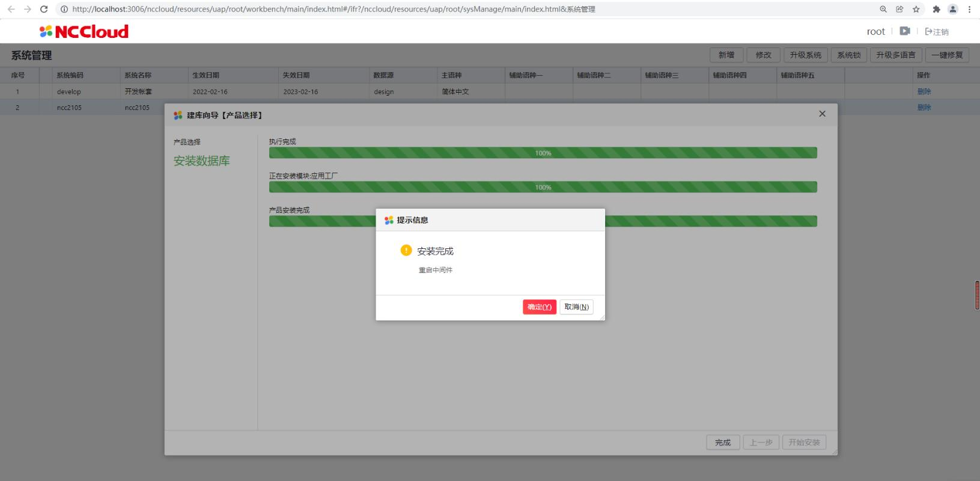Click the 开始安装 button

(x=804, y=443)
